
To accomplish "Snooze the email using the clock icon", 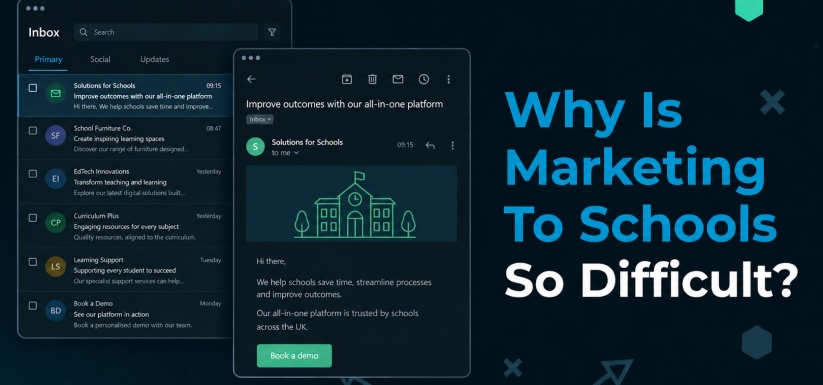I will [x=424, y=79].
